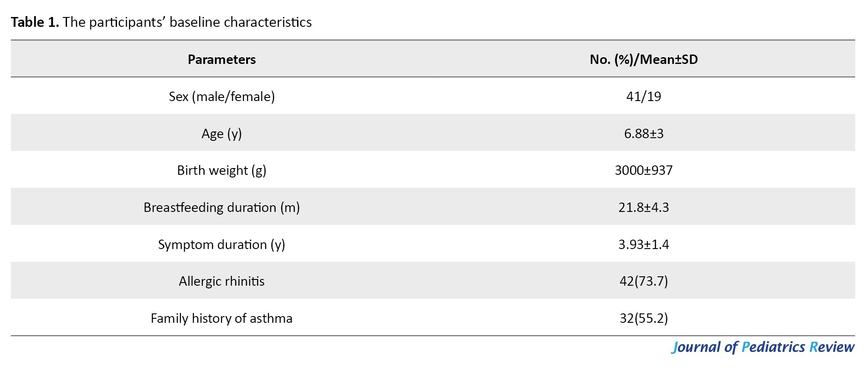Click the "Allergic rhinitis" row label
The image size is (868, 376).
222,281
